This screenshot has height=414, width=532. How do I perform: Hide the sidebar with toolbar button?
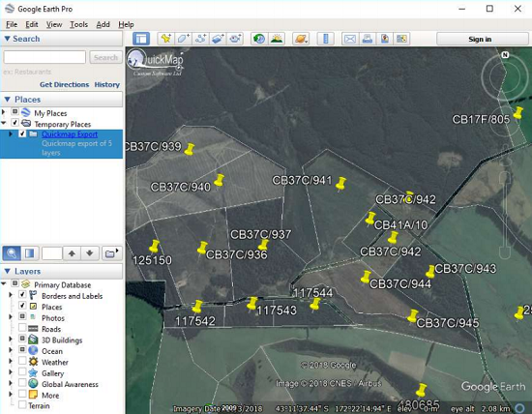[141, 39]
